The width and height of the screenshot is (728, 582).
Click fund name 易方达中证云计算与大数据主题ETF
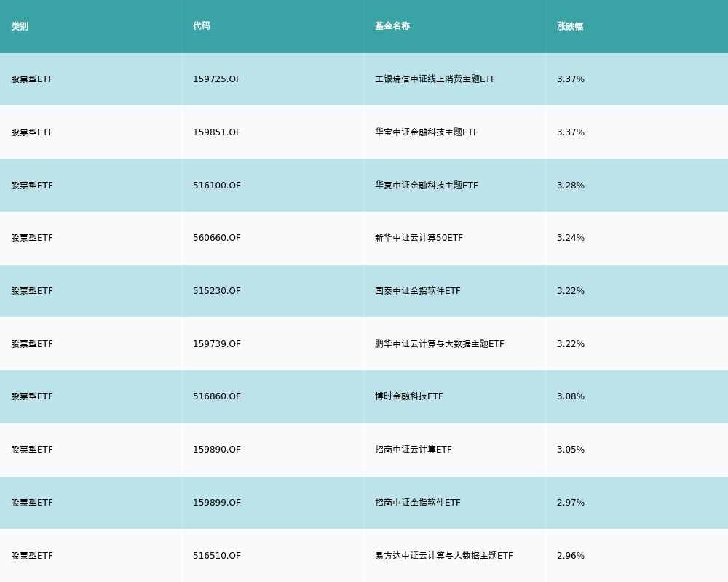pos(444,556)
